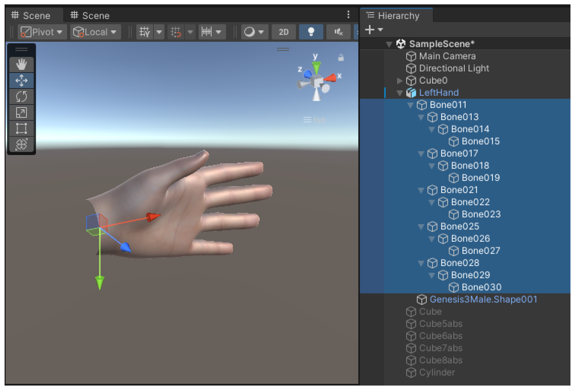This screenshot has height=392, width=576.
Task: Toggle scene lighting lightbulb
Action: [311, 32]
